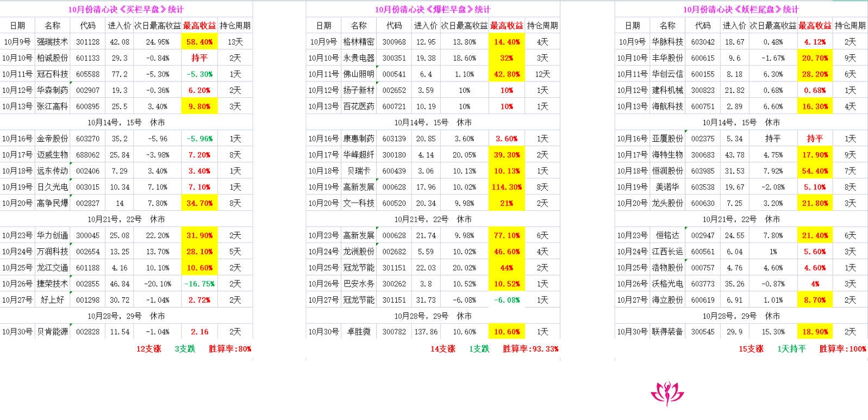The height and width of the screenshot is (420, 868).
Task: Select the code cell 688062
Action: coord(88,155)
